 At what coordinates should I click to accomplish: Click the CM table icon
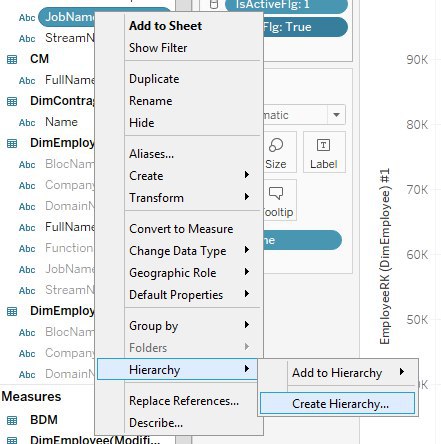[12, 59]
